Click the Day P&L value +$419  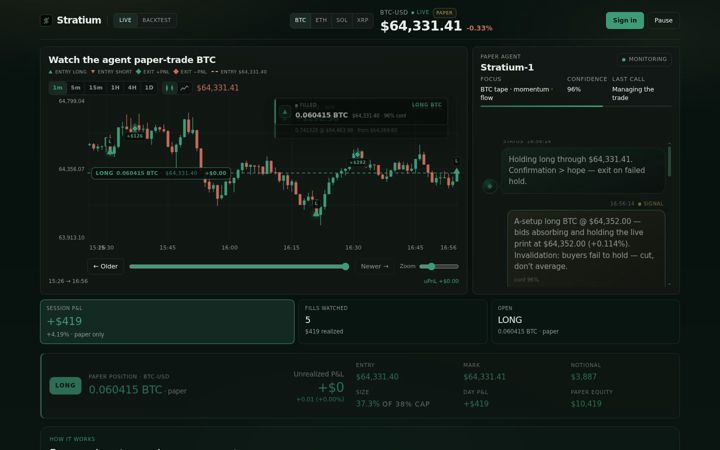click(476, 404)
